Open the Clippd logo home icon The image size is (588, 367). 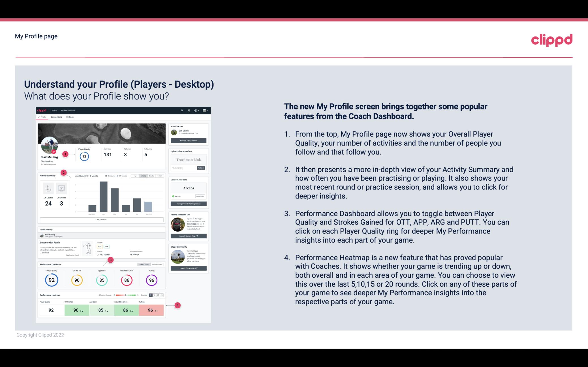click(x=42, y=110)
